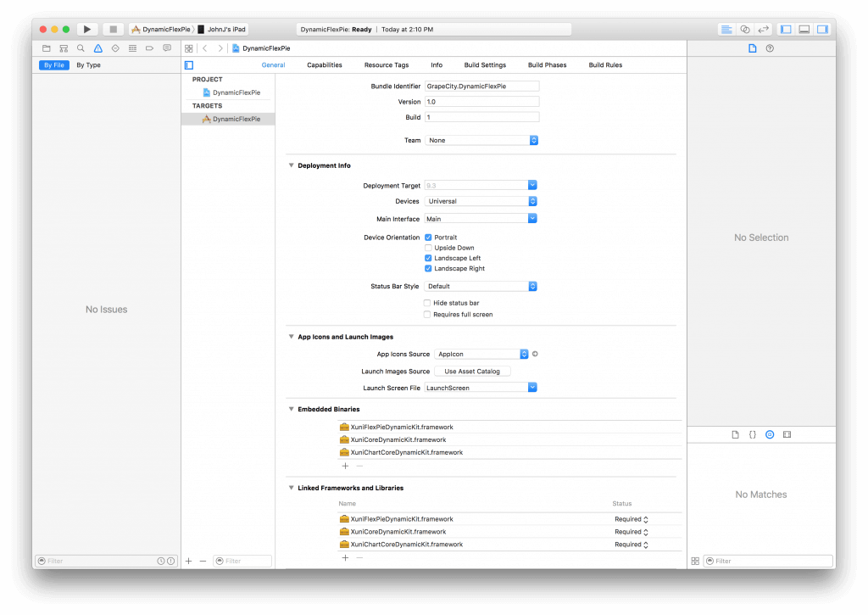
Task: Switch to the Build Phases tab
Action: (x=547, y=65)
